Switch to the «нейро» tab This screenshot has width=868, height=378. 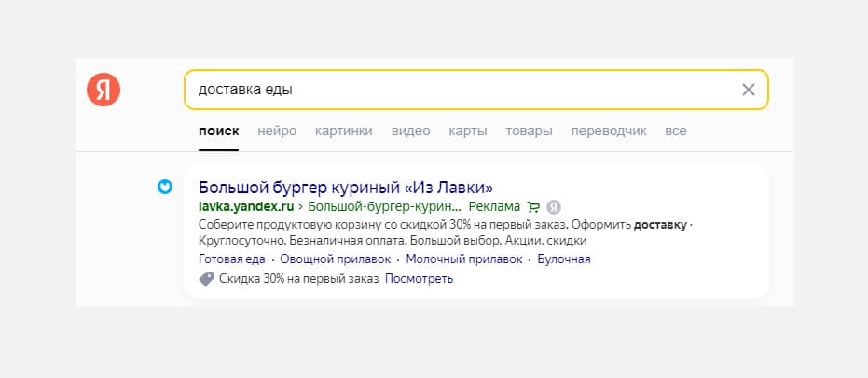pyautogui.click(x=277, y=132)
